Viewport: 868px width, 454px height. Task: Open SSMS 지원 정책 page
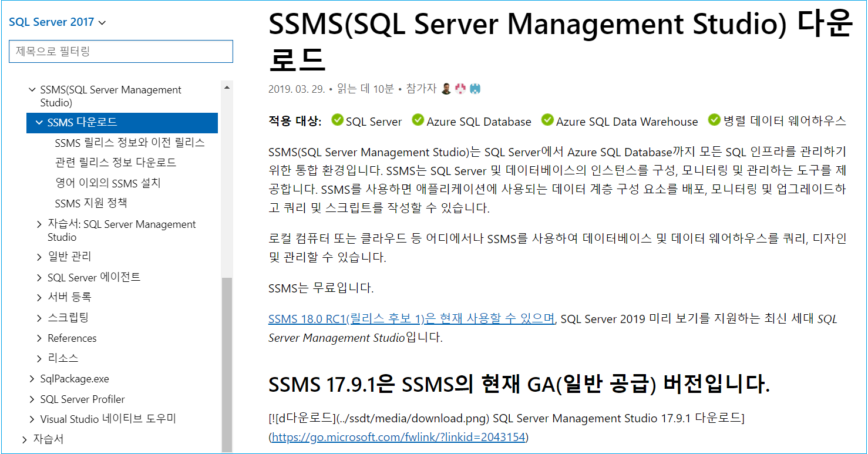(x=91, y=203)
